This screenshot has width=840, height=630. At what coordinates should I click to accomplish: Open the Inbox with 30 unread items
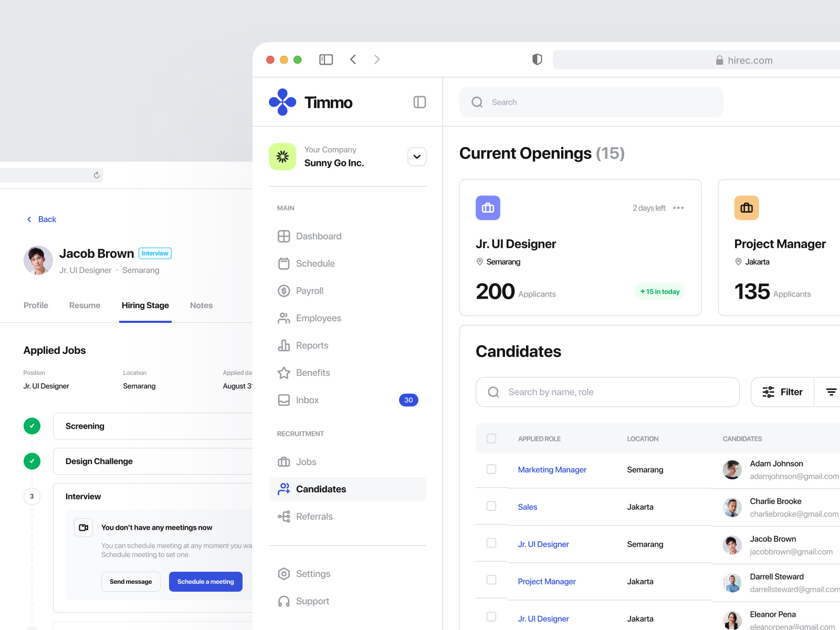pyautogui.click(x=307, y=400)
